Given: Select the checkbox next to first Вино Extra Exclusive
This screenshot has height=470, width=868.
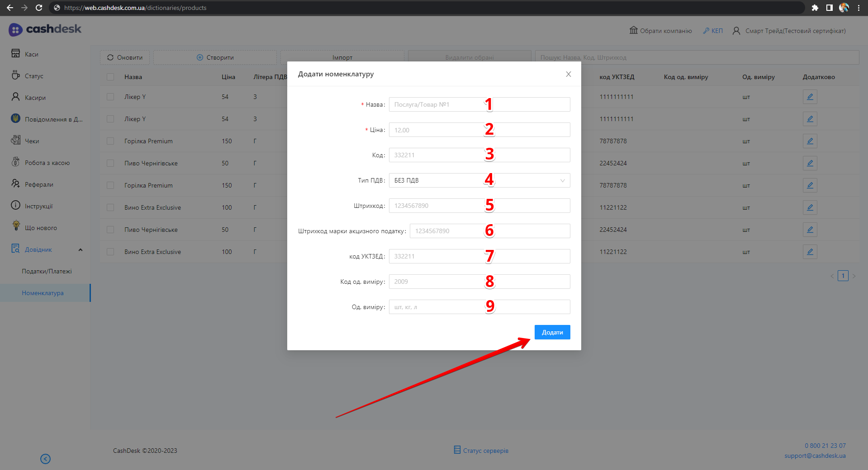Looking at the screenshot, I should tap(110, 207).
